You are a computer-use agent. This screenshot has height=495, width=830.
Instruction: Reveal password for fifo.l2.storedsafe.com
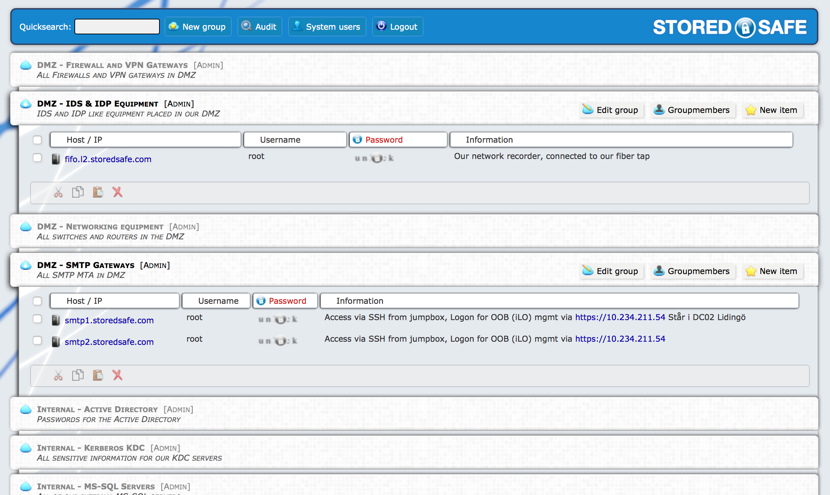374,158
